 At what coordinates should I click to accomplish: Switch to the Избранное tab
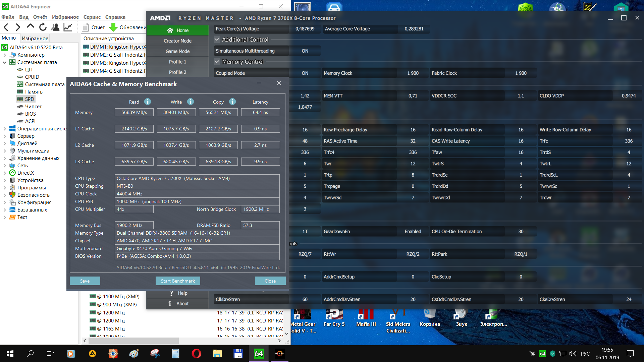[35, 38]
